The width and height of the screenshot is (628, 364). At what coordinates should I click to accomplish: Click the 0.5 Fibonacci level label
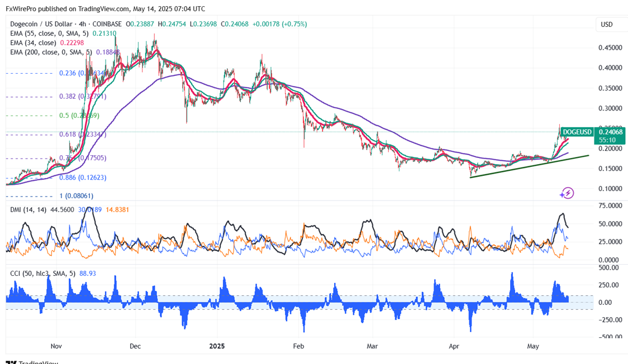(79, 116)
